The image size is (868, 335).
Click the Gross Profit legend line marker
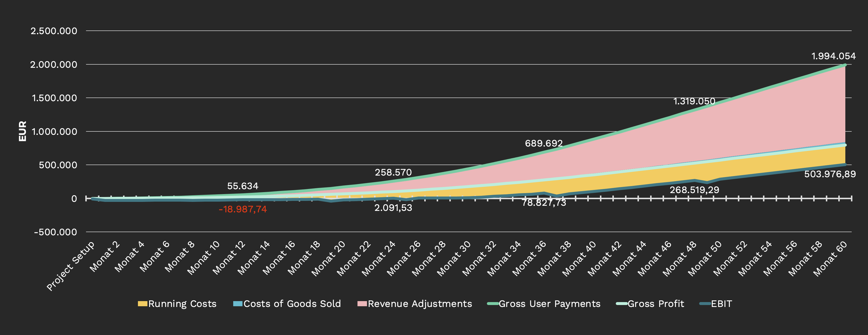tap(621, 304)
